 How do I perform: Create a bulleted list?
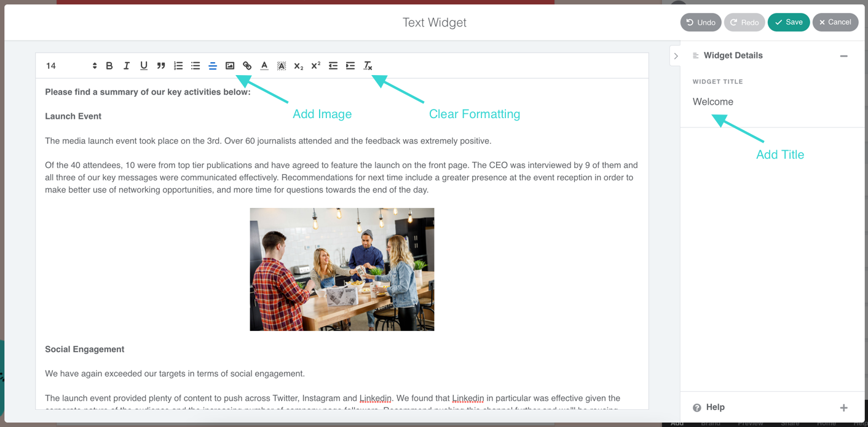point(195,66)
